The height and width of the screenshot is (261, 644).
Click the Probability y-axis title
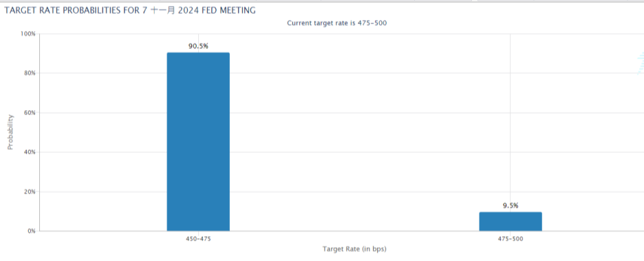pos(11,132)
